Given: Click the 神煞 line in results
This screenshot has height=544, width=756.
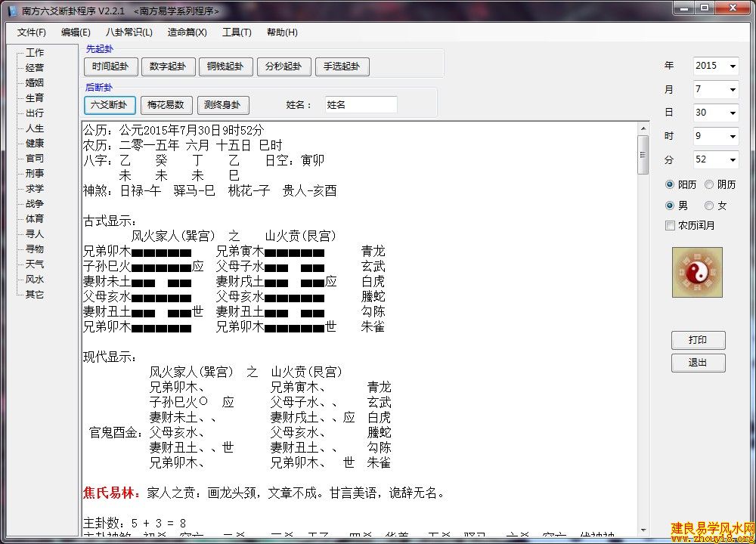Looking at the screenshot, I should coord(210,191).
